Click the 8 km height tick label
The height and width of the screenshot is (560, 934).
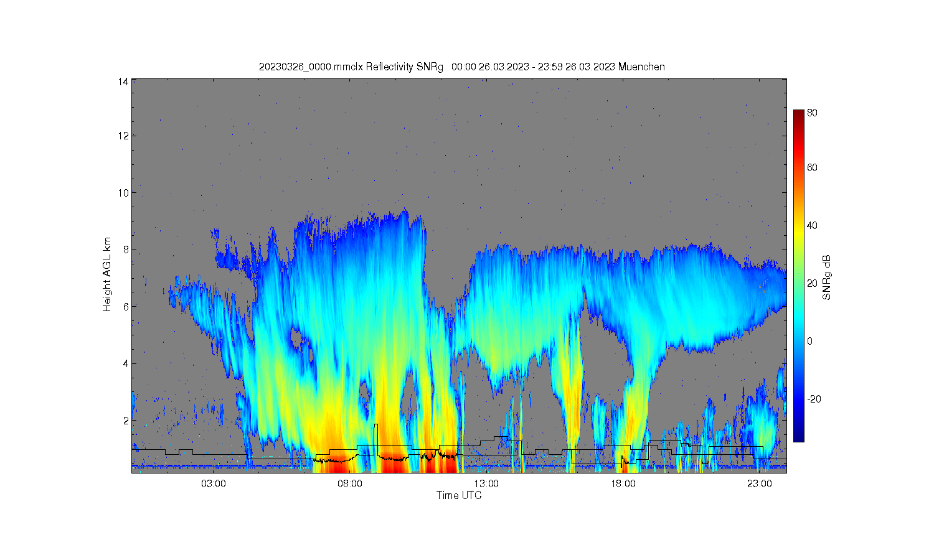pyautogui.click(x=126, y=250)
